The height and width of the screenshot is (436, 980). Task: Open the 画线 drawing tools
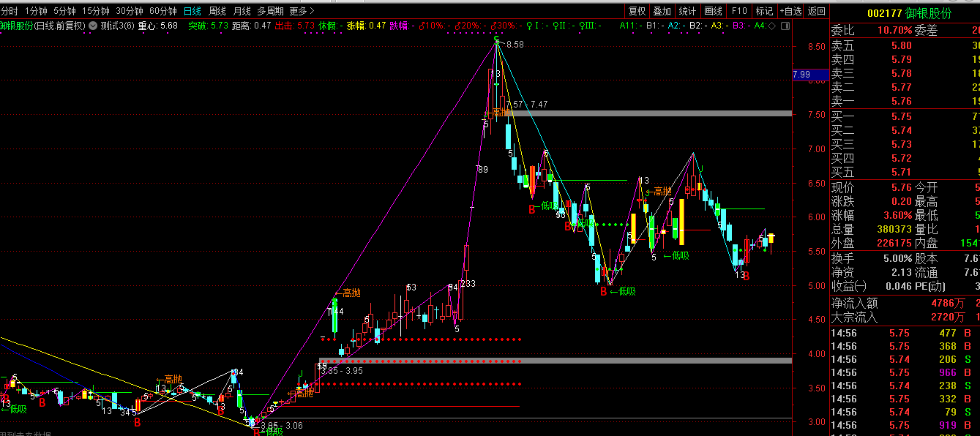[713, 11]
